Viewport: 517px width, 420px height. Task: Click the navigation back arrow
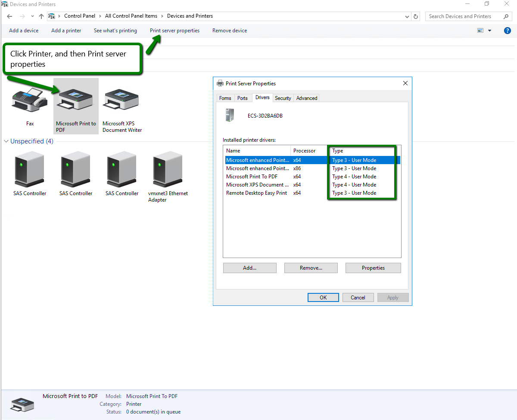[9, 16]
